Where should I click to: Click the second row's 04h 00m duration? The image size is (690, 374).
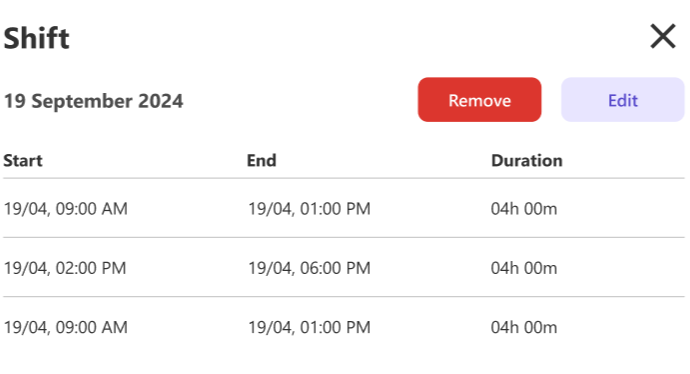tap(524, 268)
